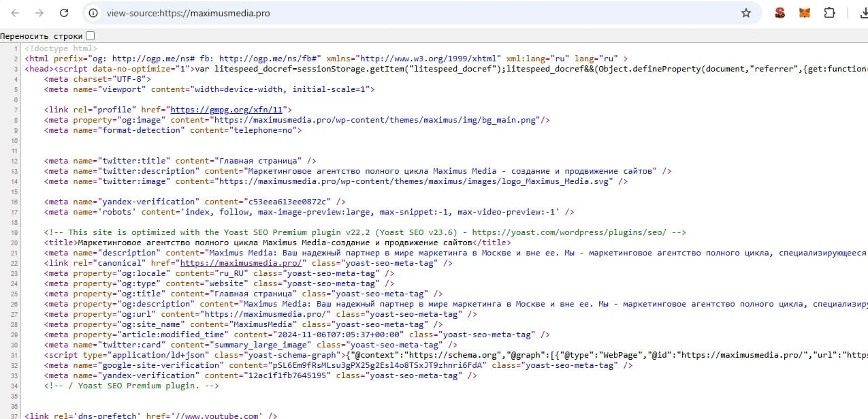This screenshot has width=868, height=419.
Task: Click the application/ld+json script line
Action: coord(455,355)
